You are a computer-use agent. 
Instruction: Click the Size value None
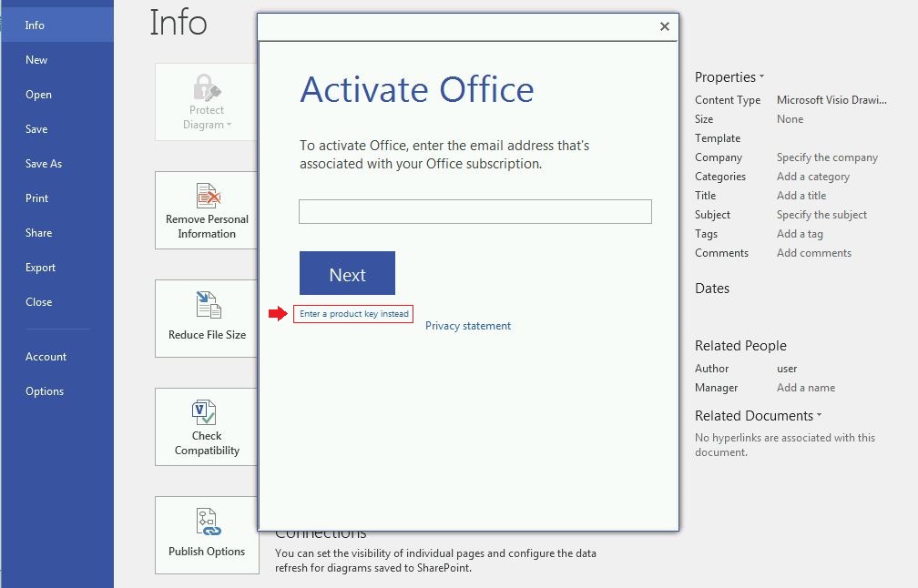[x=790, y=118]
